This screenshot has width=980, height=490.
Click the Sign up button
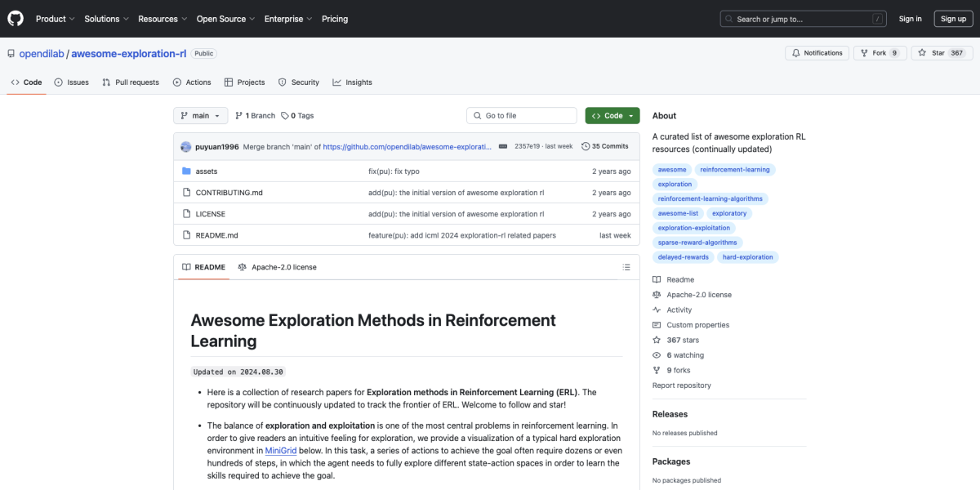(953, 19)
